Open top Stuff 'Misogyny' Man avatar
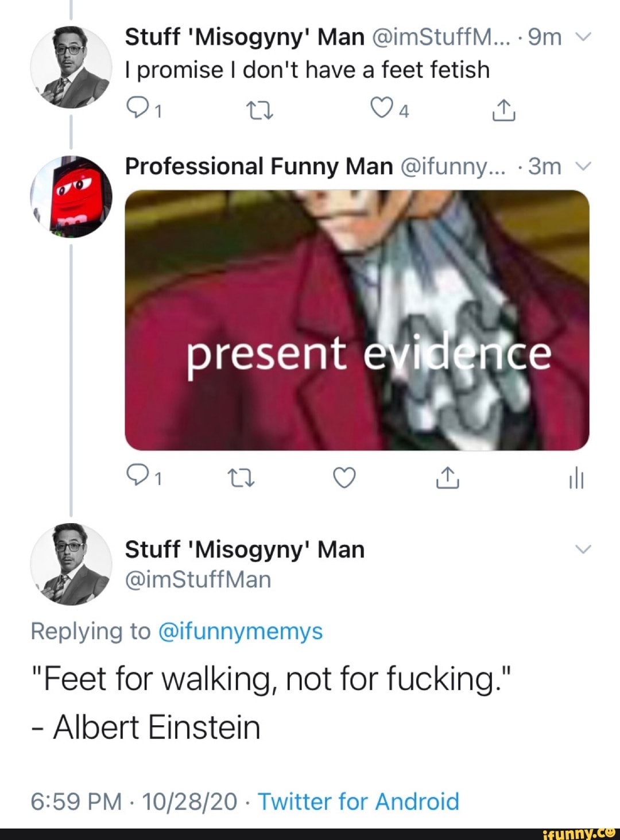The width and height of the screenshot is (620, 840). [x=71, y=67]
